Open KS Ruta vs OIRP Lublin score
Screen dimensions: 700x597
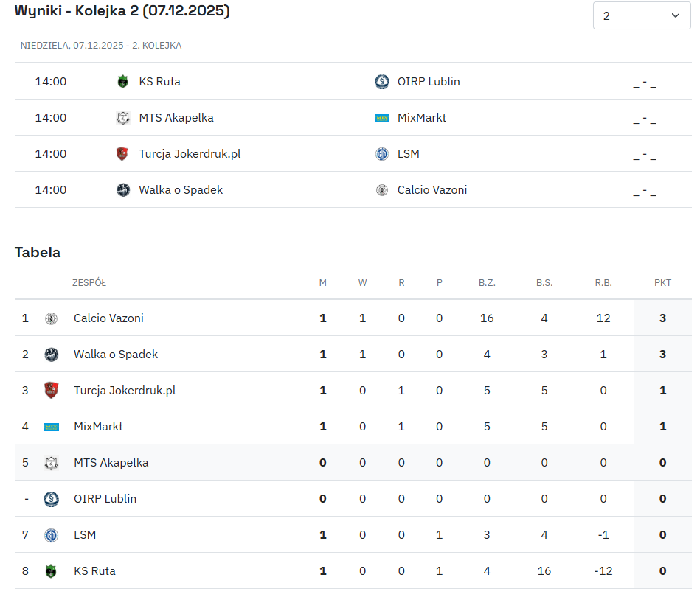[644, 83]
